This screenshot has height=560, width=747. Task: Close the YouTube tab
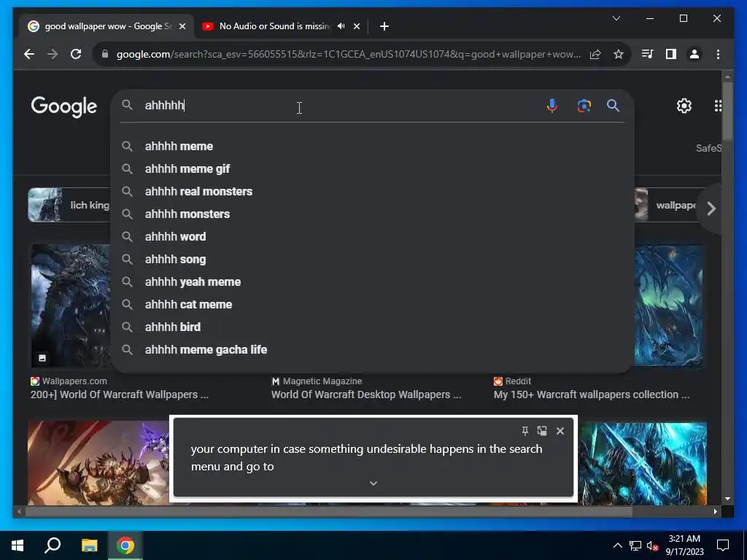(357, 26)
